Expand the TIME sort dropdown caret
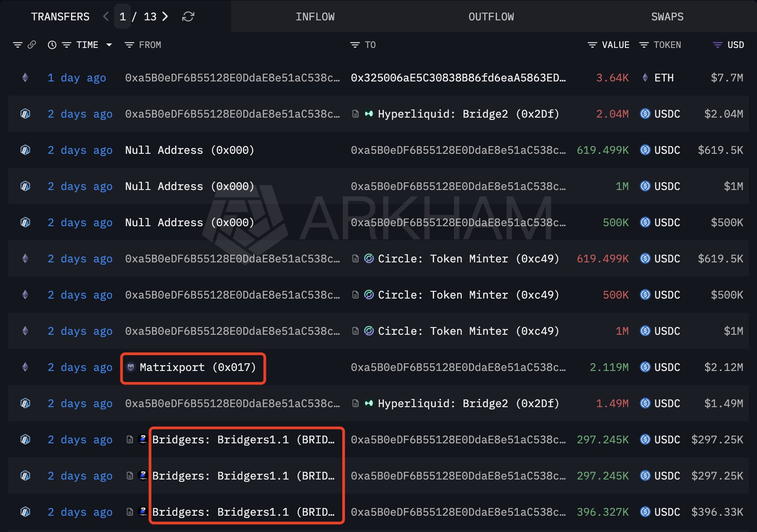The height and width of the screenshot is (532, 757). [109, 45]
